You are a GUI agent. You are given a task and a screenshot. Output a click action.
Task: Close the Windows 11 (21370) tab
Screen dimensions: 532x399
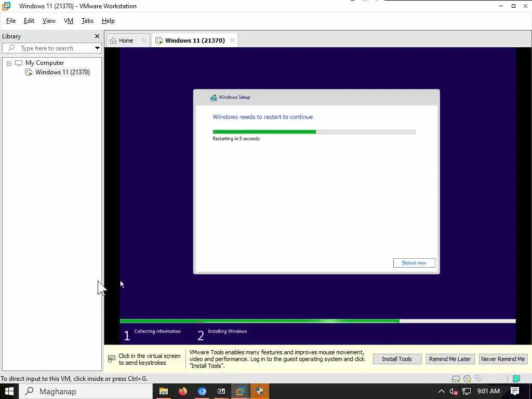232,41
